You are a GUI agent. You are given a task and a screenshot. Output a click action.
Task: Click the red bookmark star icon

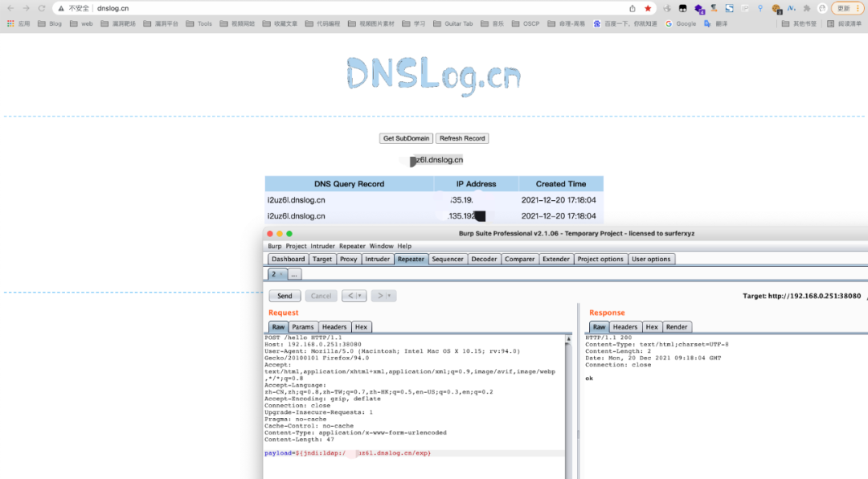[x=648, y=8]
